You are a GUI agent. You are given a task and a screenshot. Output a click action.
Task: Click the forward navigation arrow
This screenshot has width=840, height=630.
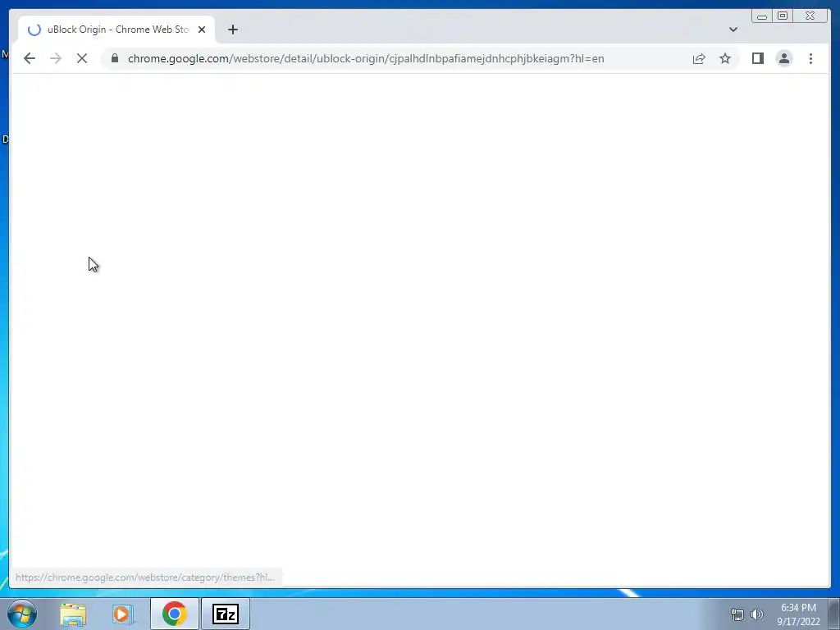click(x=56, y=58)
